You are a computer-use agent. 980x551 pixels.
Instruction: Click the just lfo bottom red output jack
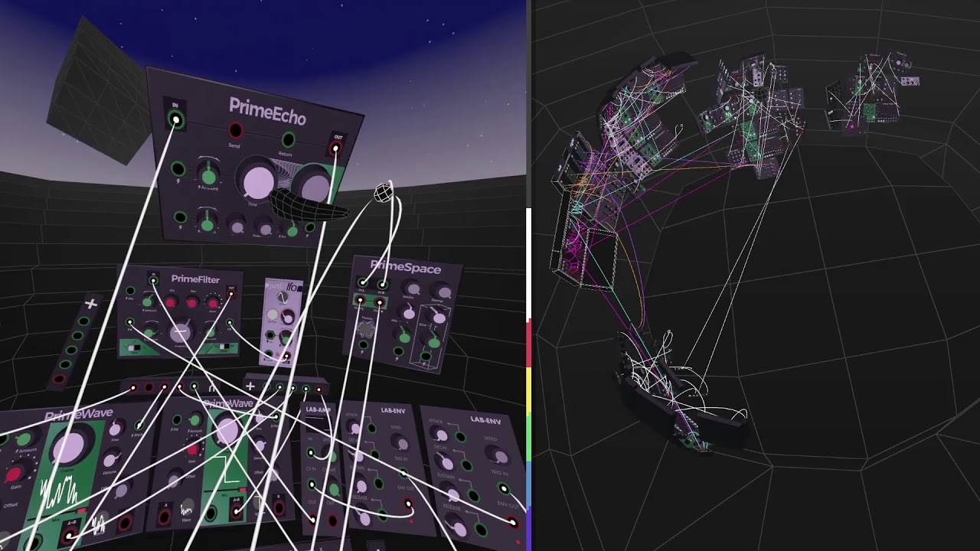287,355
